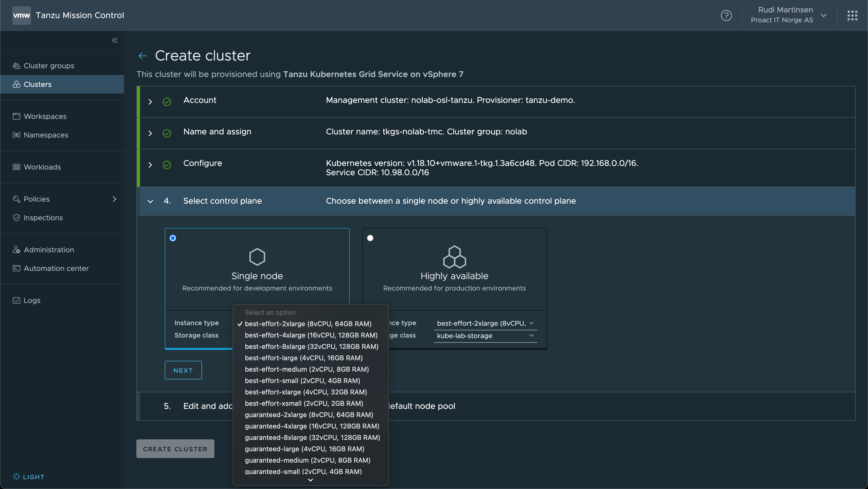868x489 pixels.
Task: Open Workspaces in the sidebar
Action: tap(62, 116)
